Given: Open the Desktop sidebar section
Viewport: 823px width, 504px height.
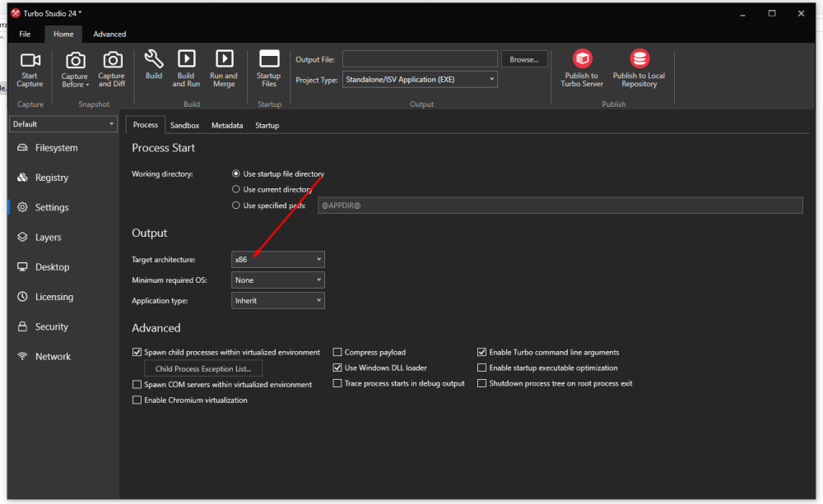Looking at the screenshot, I should (x=63, y=267).
